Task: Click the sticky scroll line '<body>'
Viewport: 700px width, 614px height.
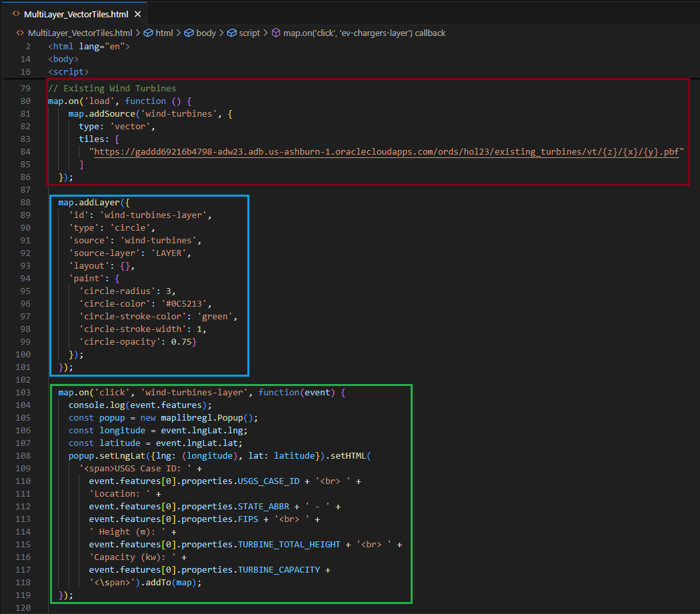Action: coord(63,59)
